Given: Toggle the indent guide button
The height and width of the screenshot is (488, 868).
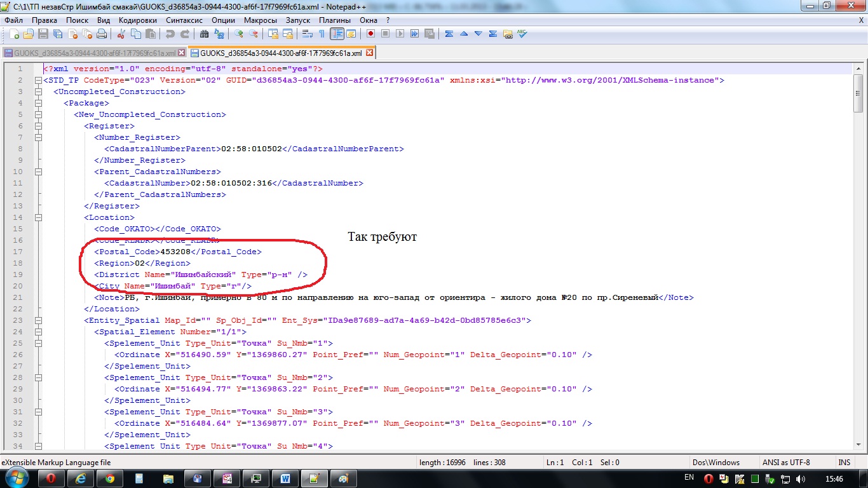Looking at the screenshot, I should pyautogui.click(x=337, y=34).
